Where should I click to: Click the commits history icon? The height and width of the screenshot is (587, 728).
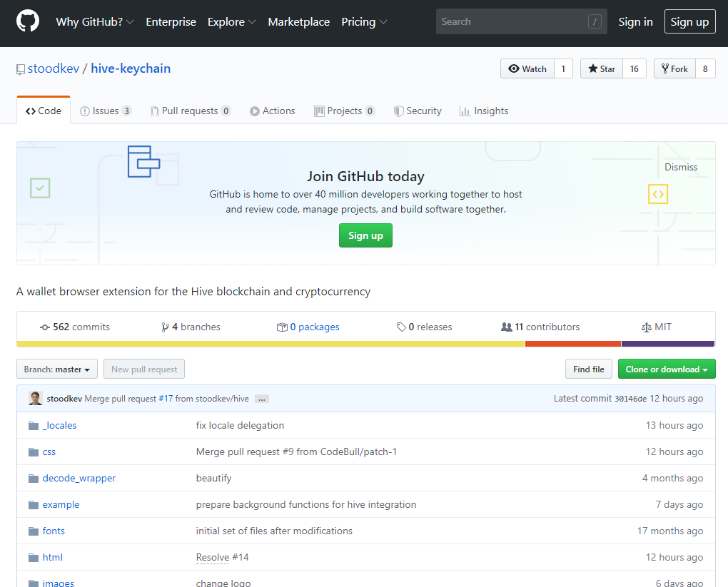pos(45,327)
